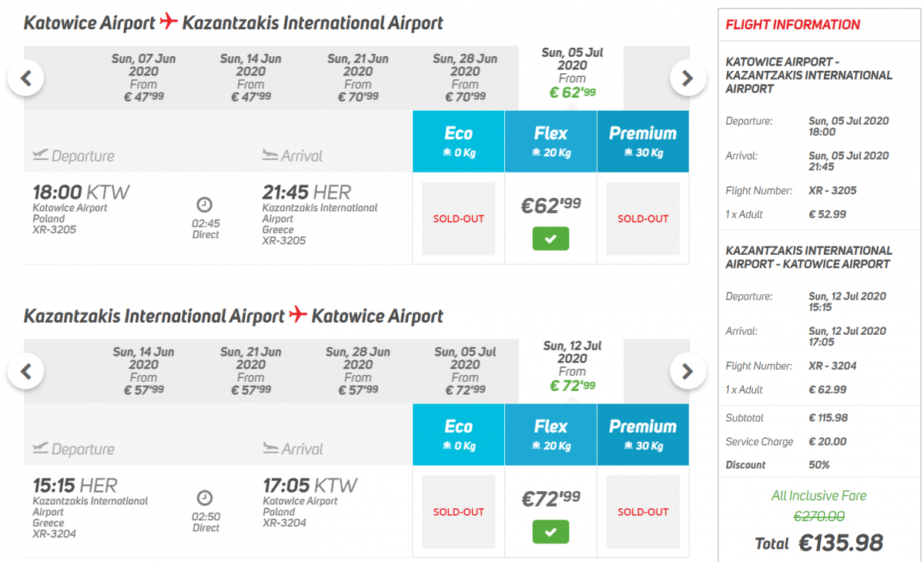Viewport: 924px width, 562px height.
Task: Click the sold-out Premium box on the return flight
Action: [643, 512]
